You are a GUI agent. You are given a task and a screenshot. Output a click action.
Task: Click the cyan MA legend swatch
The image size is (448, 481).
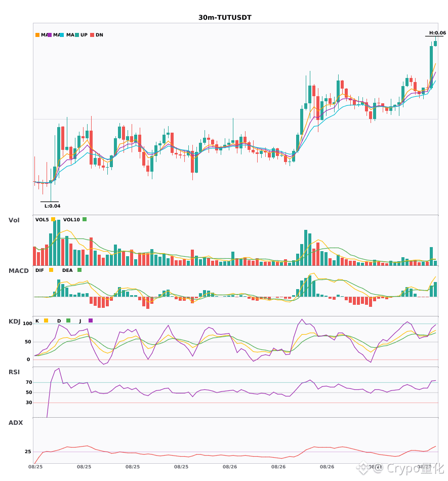point(62,35)
